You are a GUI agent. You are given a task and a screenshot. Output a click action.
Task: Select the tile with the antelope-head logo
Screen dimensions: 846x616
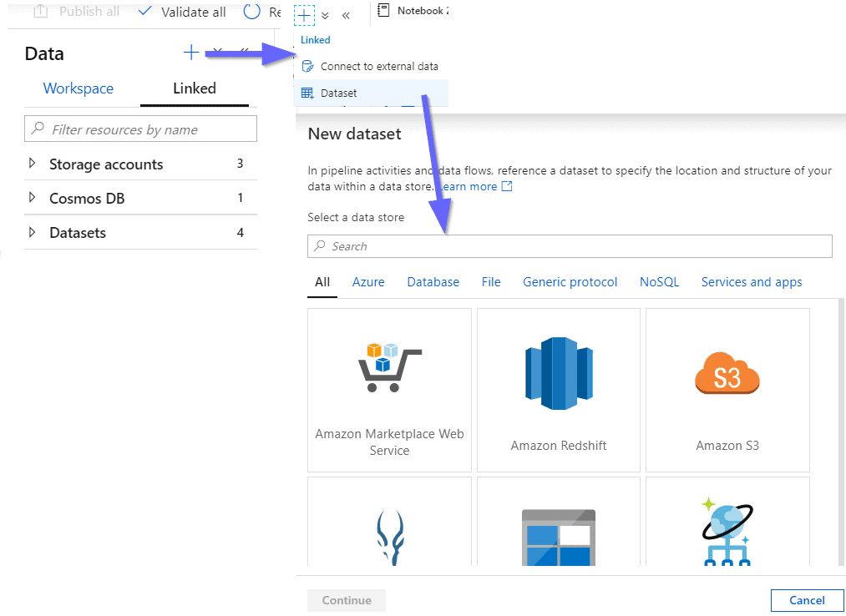[389, 522]
